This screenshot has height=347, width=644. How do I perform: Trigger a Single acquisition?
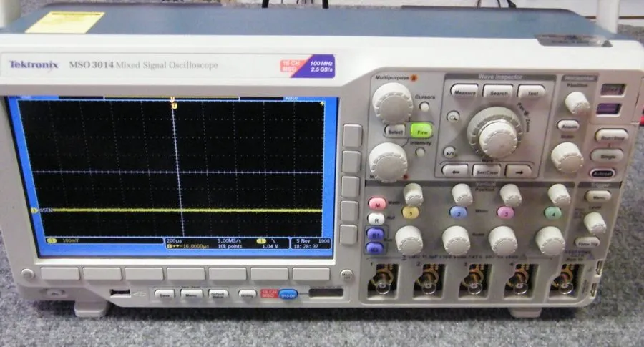pos(607,155)
